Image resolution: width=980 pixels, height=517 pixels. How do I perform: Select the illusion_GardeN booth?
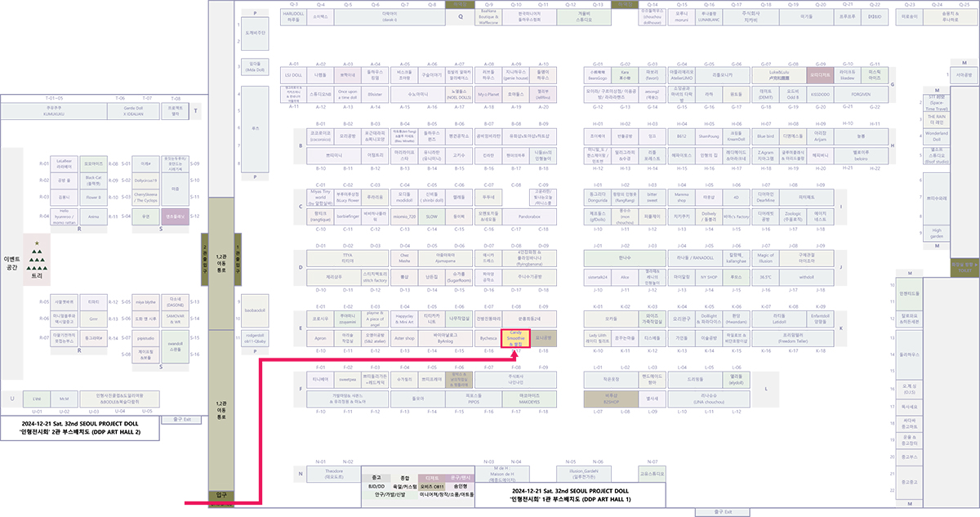pyautogui.click(x=584, y=473)
